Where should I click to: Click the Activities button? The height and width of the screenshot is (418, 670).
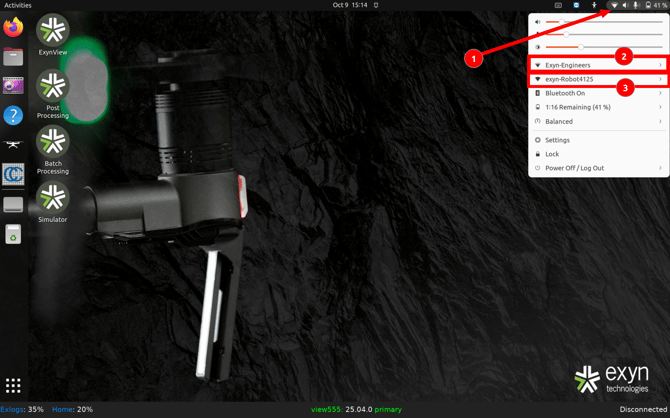point(18,5)
